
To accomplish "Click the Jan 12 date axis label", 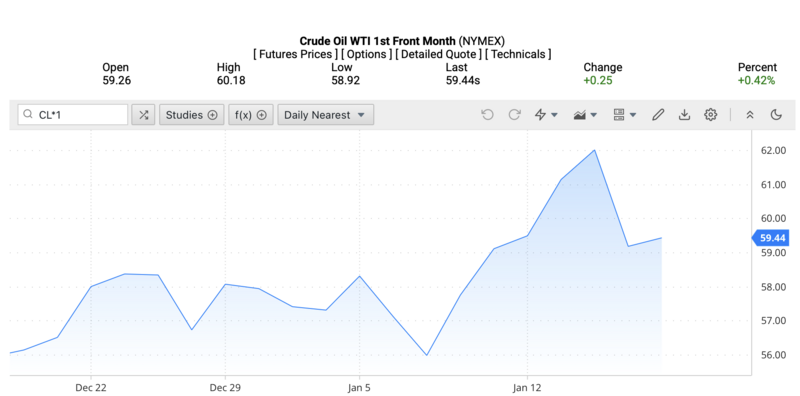I will click(x=528, y=388).
